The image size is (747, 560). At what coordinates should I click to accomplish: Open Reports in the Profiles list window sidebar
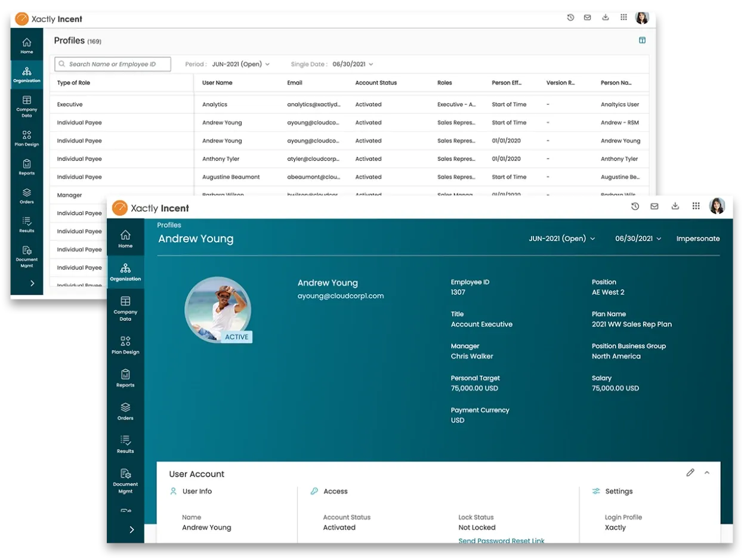(27, 167)
